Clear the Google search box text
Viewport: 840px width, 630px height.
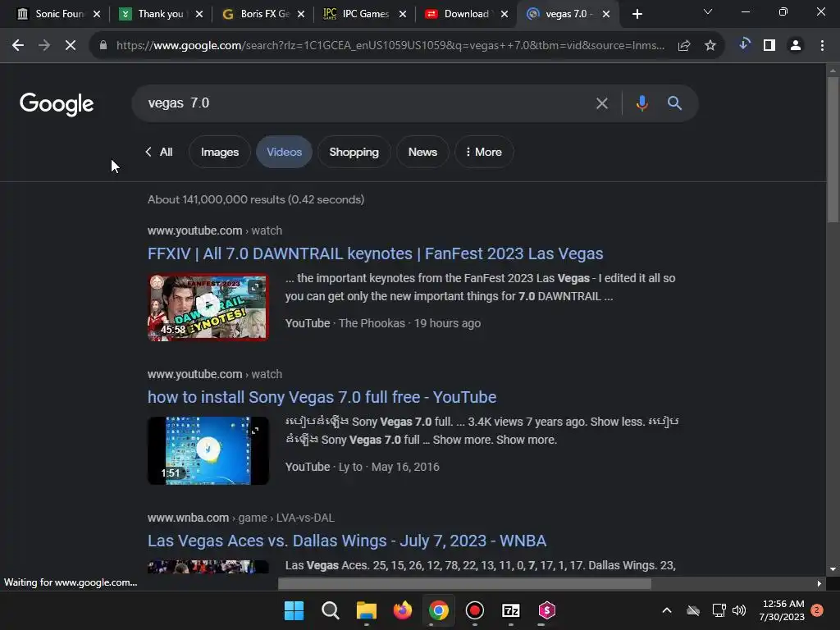[x=601, y=103]
